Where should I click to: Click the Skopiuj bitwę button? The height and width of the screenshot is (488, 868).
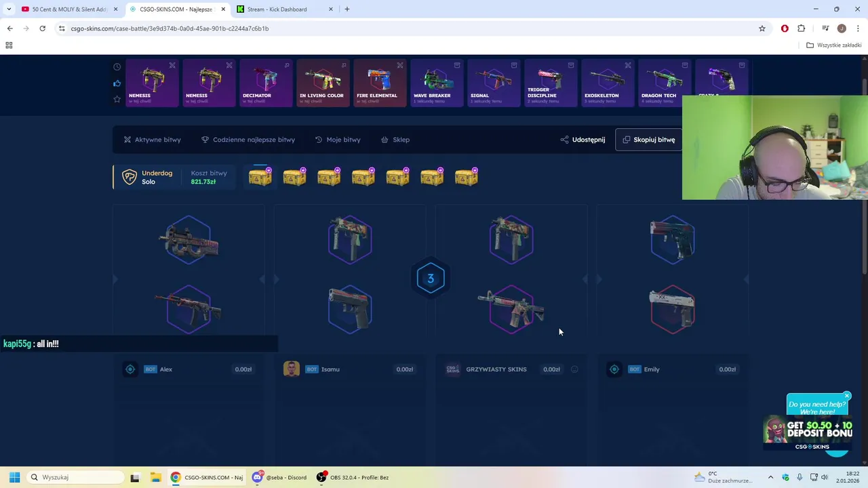click(x=648, y=140)
